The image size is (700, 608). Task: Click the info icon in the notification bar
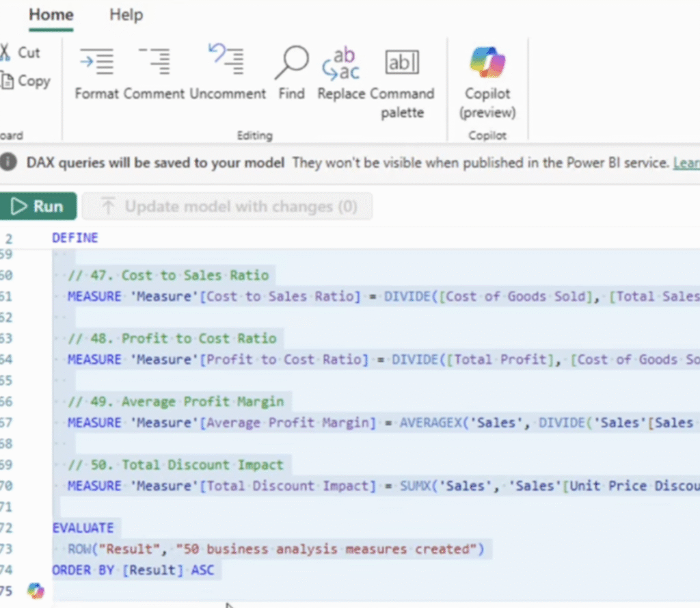click(8, 163)
